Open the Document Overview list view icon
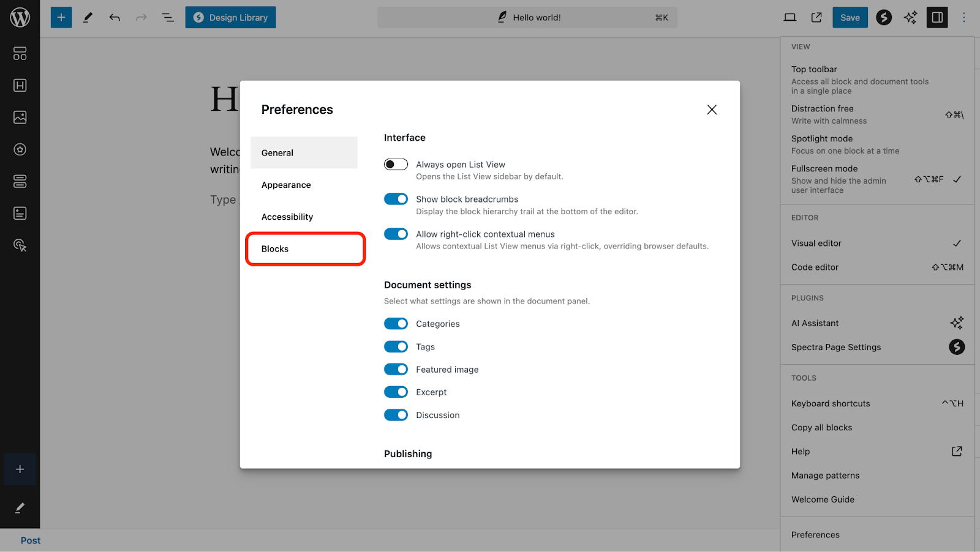 168,17
